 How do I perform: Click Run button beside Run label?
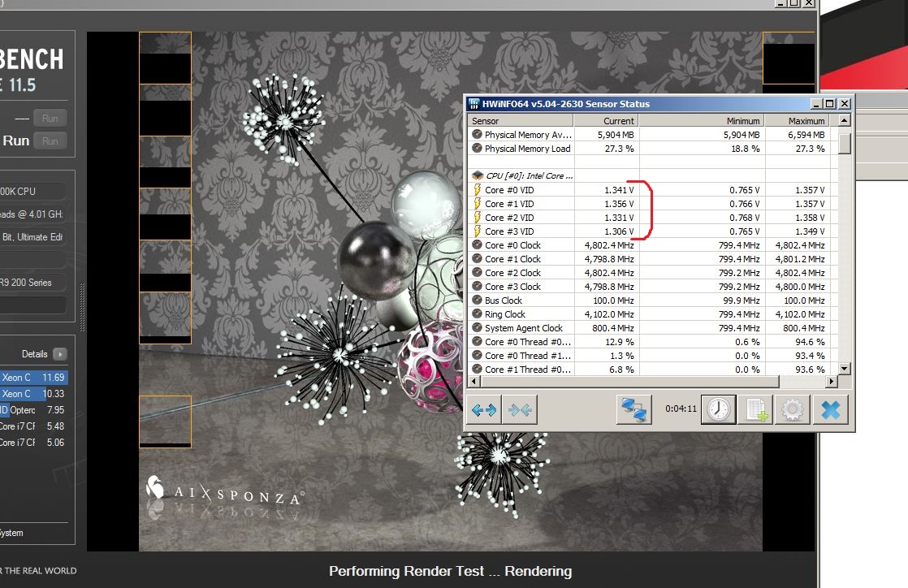(x=50, y=141)
